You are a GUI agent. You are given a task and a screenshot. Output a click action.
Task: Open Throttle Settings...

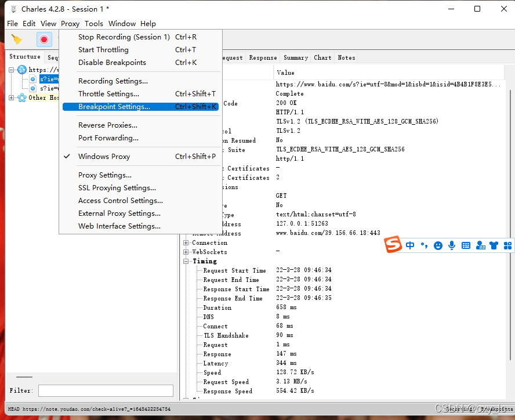[140, 93]
